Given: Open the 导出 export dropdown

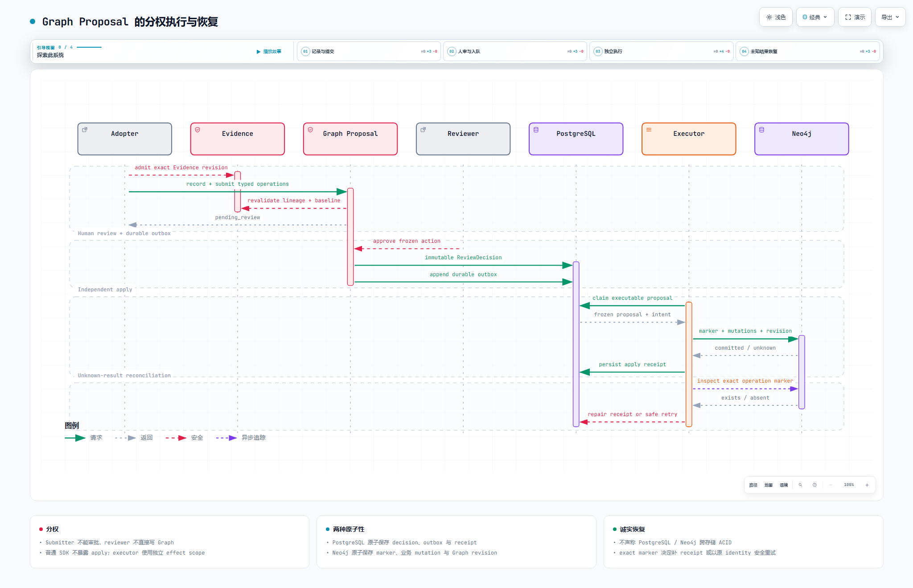Looking at the screenshot, I should pyautogui.click(x=890, y=17).
